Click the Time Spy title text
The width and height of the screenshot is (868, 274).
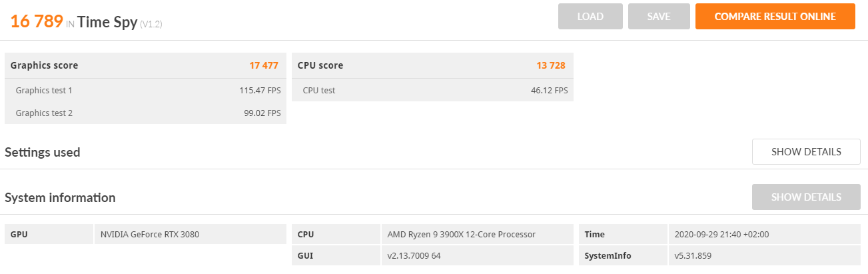pos(107,22)
